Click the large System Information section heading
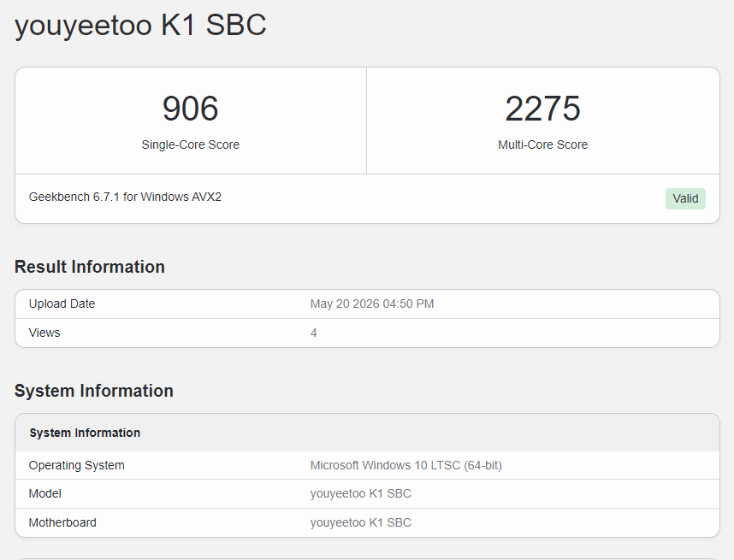The width and height of the screenshot is (734, 560). pos(93,391)
